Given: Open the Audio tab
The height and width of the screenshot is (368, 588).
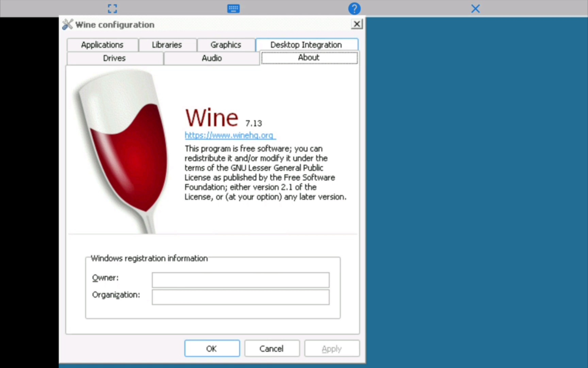Looking at the screenshot, I should tap(212, 58).
